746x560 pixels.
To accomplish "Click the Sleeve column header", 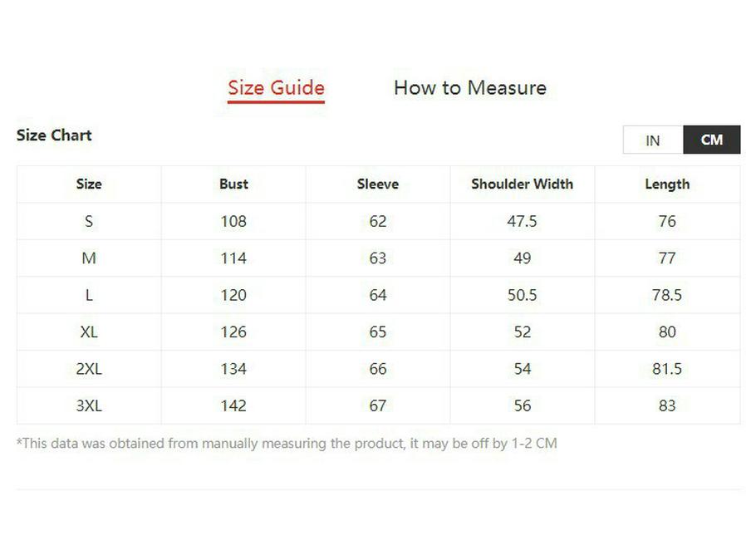I will coord(378,184).
